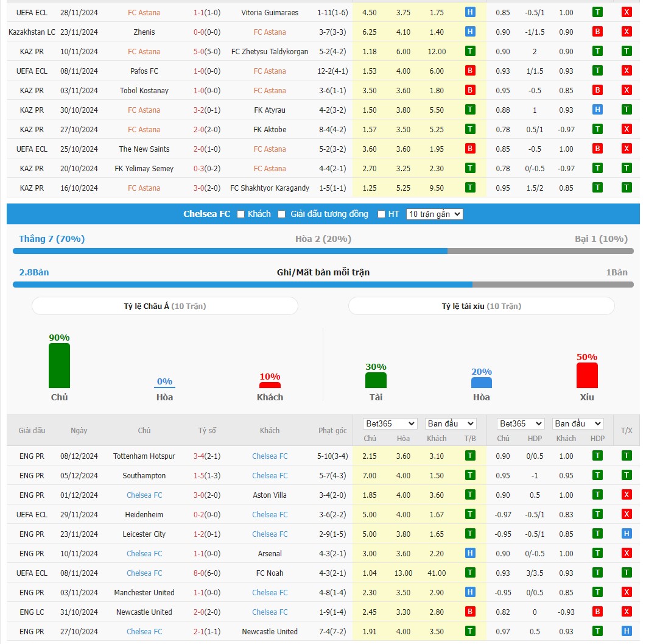Click the green 90% Chủ chart bar
Viewport: 646px width, 644px height.
pos(59,366)
